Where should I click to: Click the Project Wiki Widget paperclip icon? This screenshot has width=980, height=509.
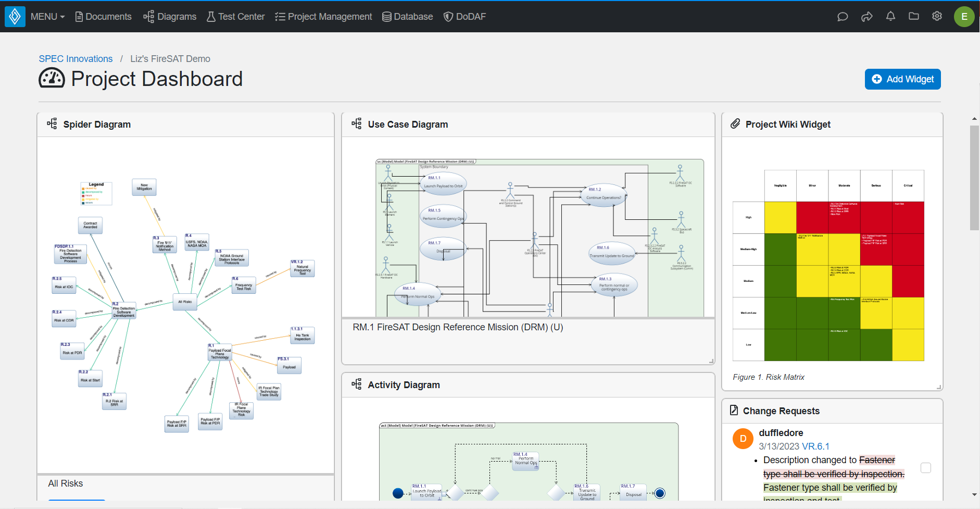[x=735, y=124]
